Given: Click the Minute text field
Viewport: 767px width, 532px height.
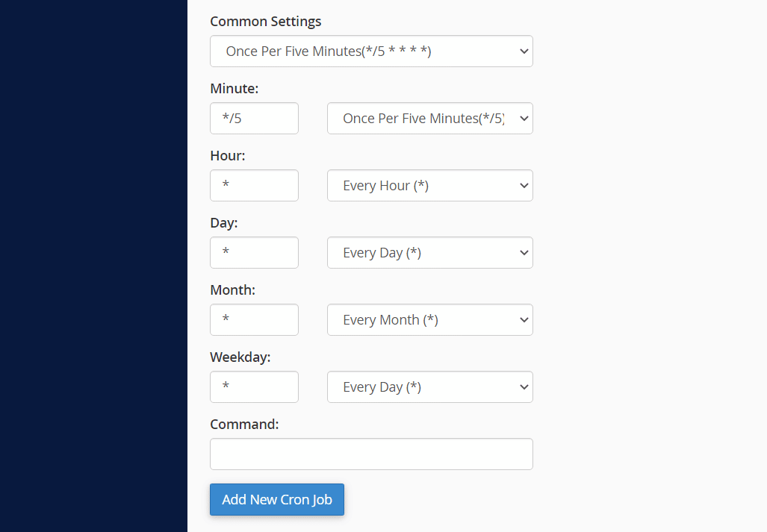Looking at the screenshot, I should click(x=254, y=119).
